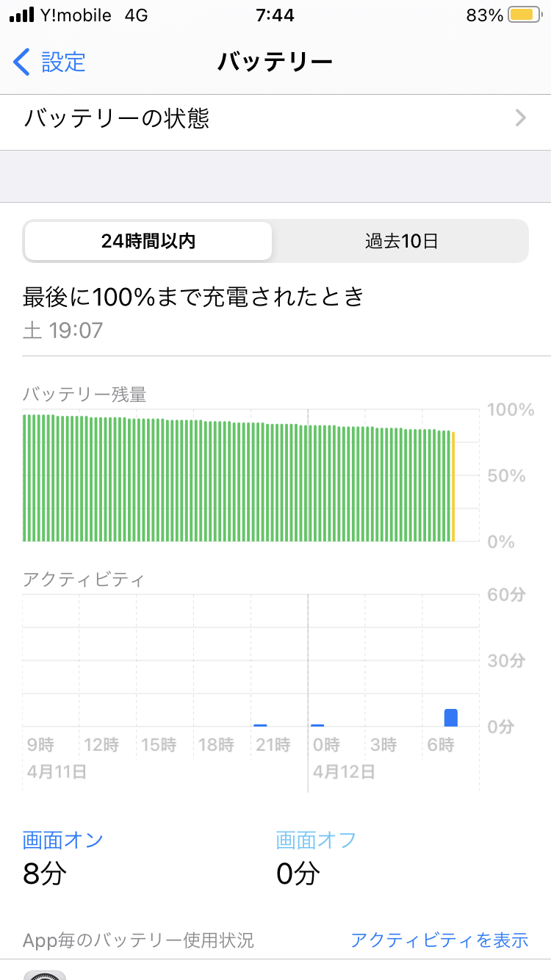This screenshot has width=551, height=980.
Task: Tap the blue 6時 activity bar
Action: pyautogui.click(x=450, y=718)
